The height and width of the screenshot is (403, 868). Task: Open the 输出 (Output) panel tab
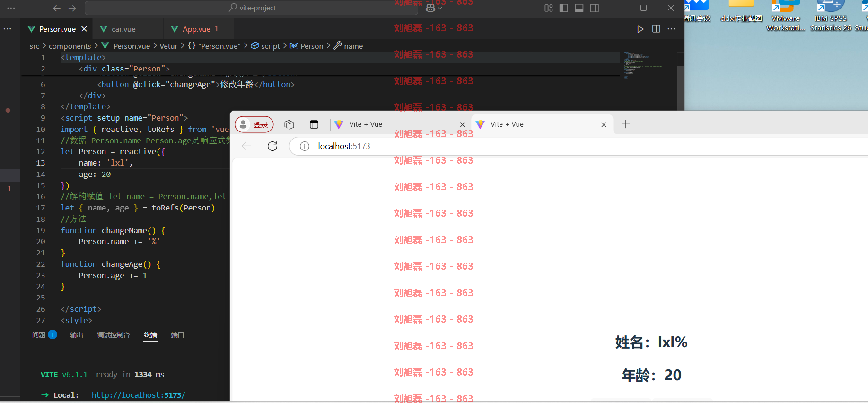[x=77, y=335]
